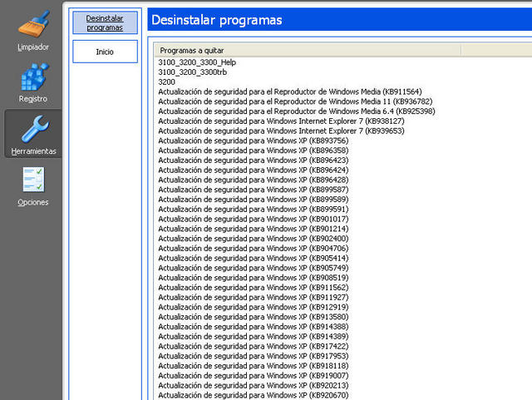The height and width of the screenshot is (400, 532).
Task: Select Windows XP update KB896424
Action: click(254, 170)
